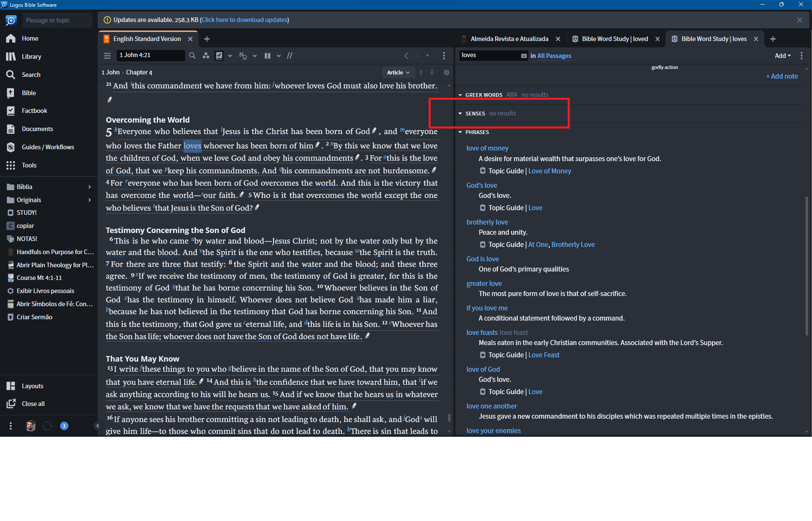Collapse the SENSES section
Viewport: 812px width, 521px height.
[460, 114]
